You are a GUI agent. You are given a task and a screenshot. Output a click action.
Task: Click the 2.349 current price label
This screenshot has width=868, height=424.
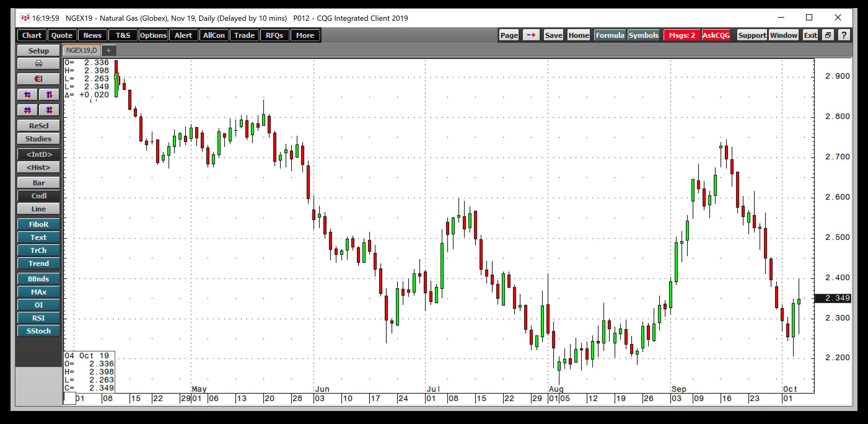tap(833, 298)
